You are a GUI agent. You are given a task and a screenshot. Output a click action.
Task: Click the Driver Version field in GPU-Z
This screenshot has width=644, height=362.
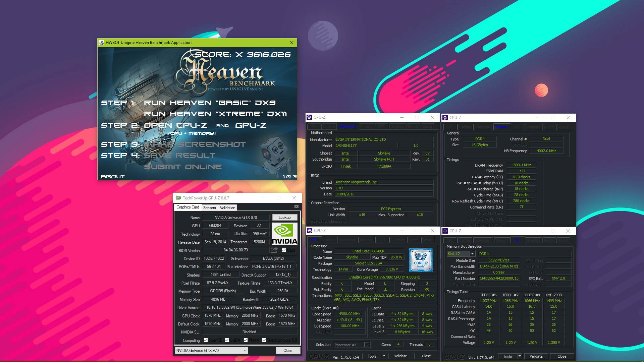coord(250,307)
